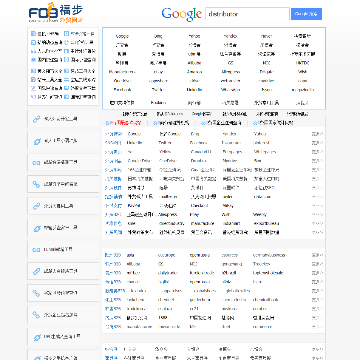Open Yandex in the top link box
Image resolution: width=360 pixels, height=360 pixels.
click(230, 36)
